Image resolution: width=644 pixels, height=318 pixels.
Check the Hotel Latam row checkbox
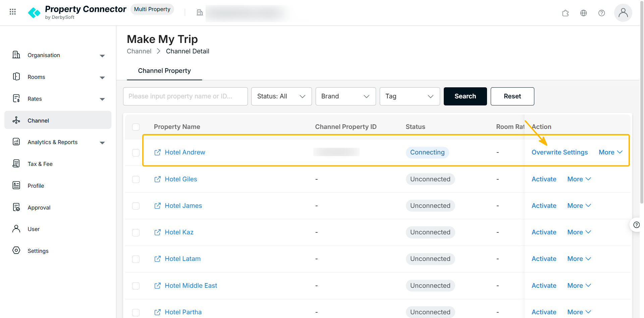136,259
